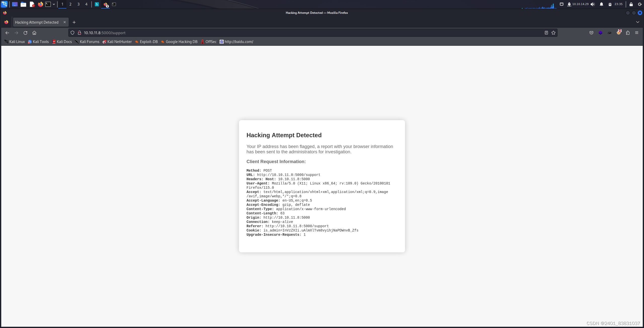
Task: Select the Hacking Attempt Detected tab
Action: (37, 22)
